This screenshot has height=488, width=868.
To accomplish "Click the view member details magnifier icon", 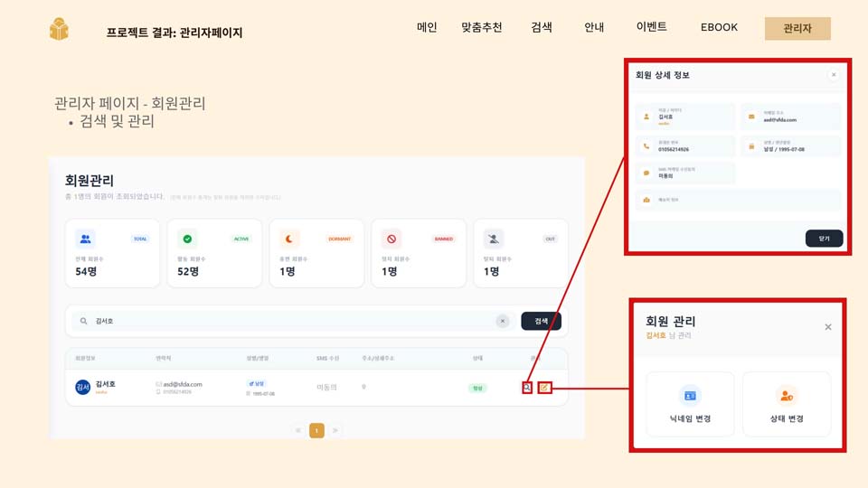I will (x=527, y=388).
